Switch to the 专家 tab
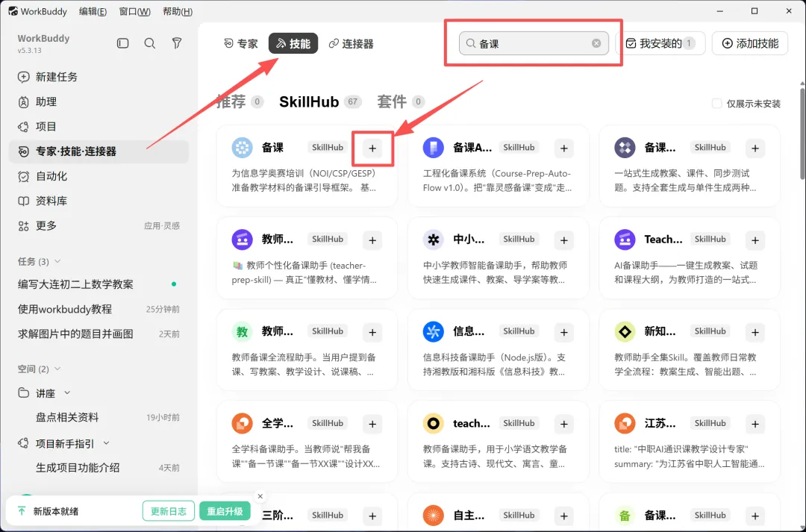806x532 pixels. (241, 44)
